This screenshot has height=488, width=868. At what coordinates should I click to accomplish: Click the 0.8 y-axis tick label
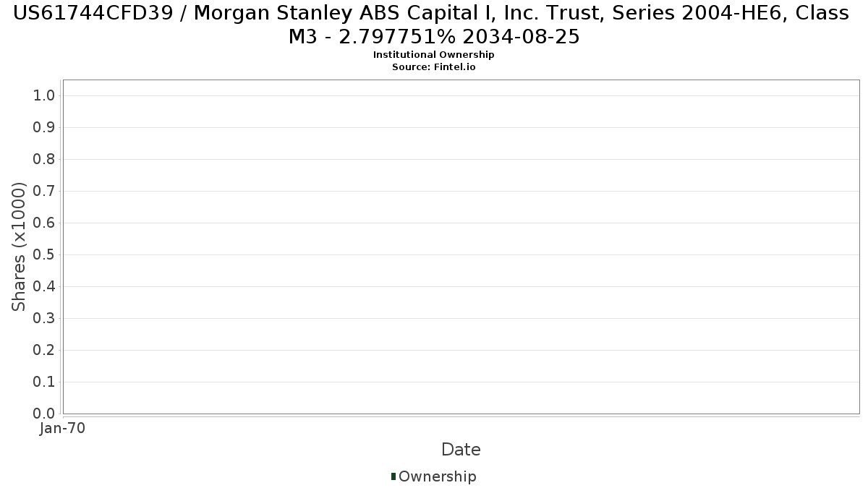pos(45,159)
